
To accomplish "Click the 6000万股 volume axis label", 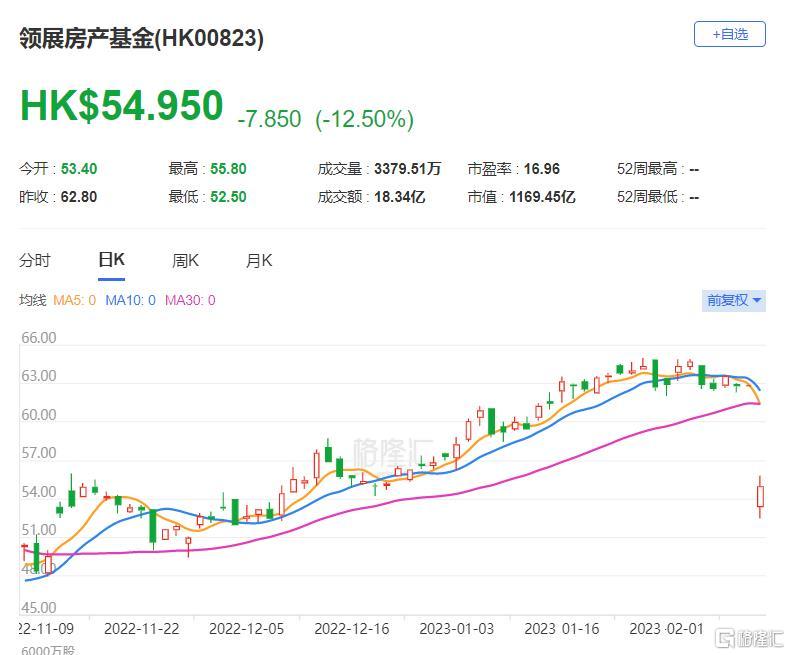I will (48, 650).
